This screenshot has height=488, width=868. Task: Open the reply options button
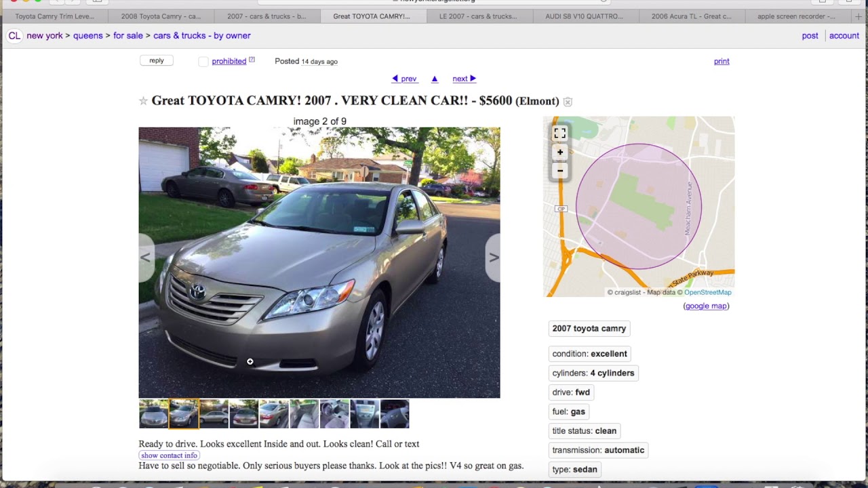pos(157,60)
